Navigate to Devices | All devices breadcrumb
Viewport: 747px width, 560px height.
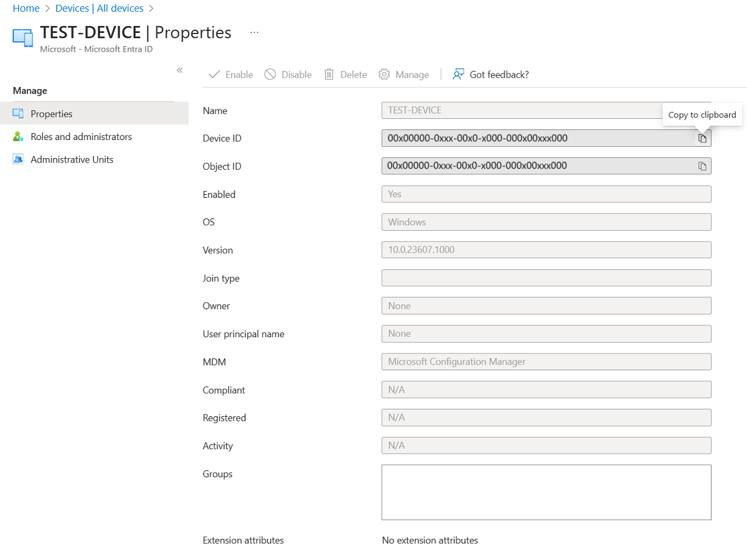tap(99, 8)
